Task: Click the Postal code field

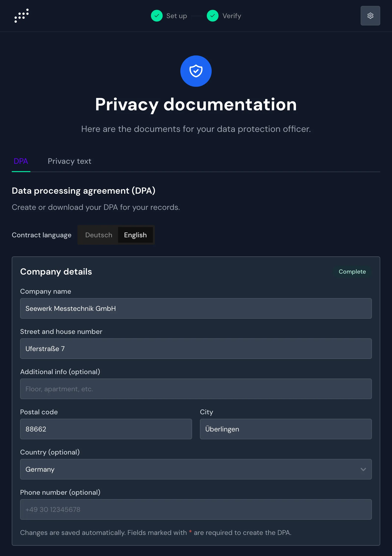Action: coord(106,429)
